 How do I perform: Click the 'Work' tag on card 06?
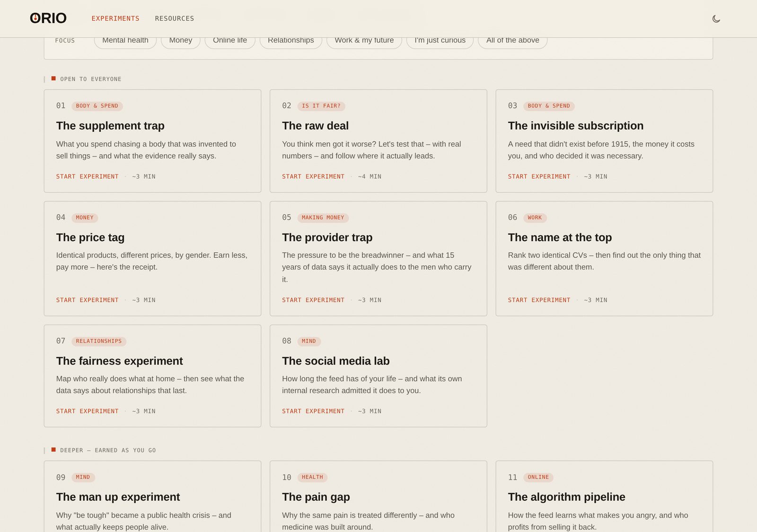(x=535, y=218)
